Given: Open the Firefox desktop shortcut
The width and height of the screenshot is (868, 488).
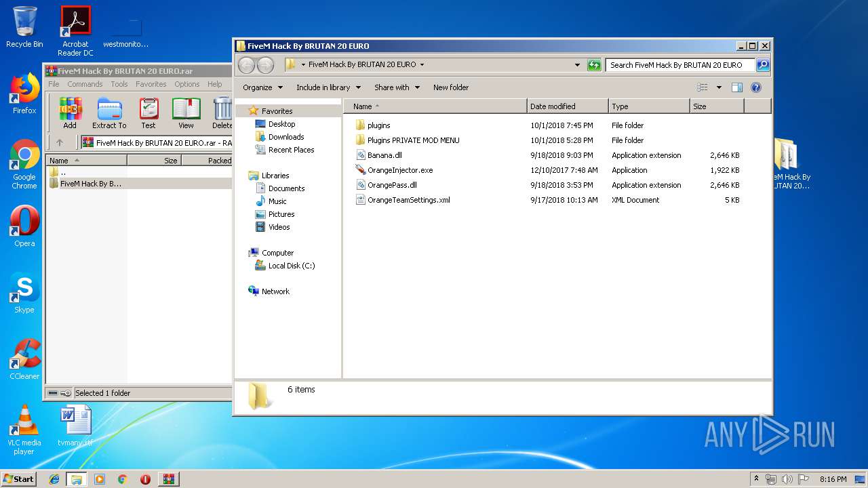Looking at the screenshot, I should pos(24,94).
